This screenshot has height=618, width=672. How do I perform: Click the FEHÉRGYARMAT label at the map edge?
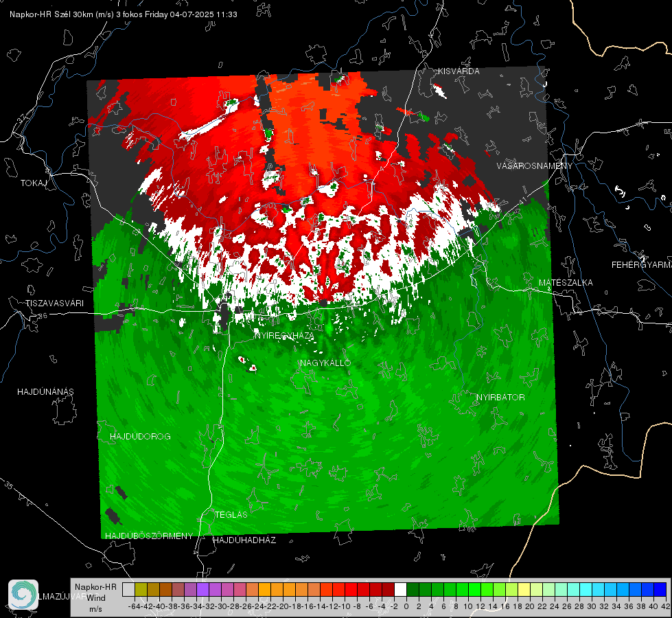[x=642, y=265]
